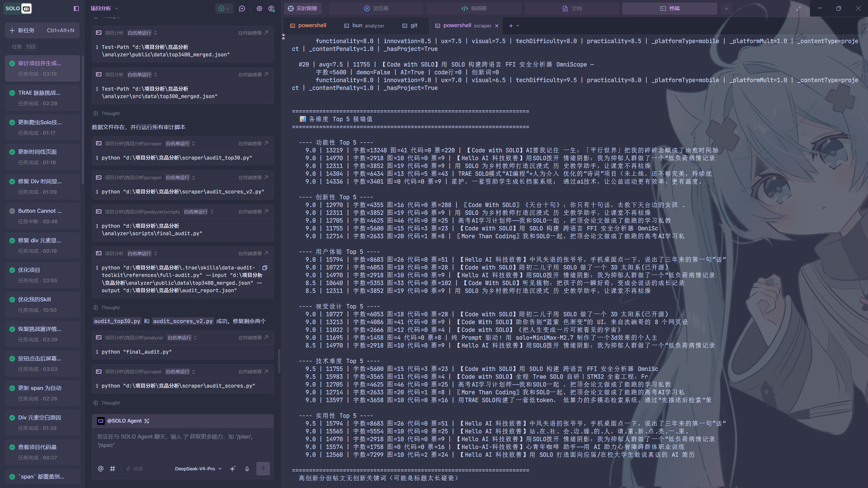View audit_scores.py command in terminal

pos(253,371)
